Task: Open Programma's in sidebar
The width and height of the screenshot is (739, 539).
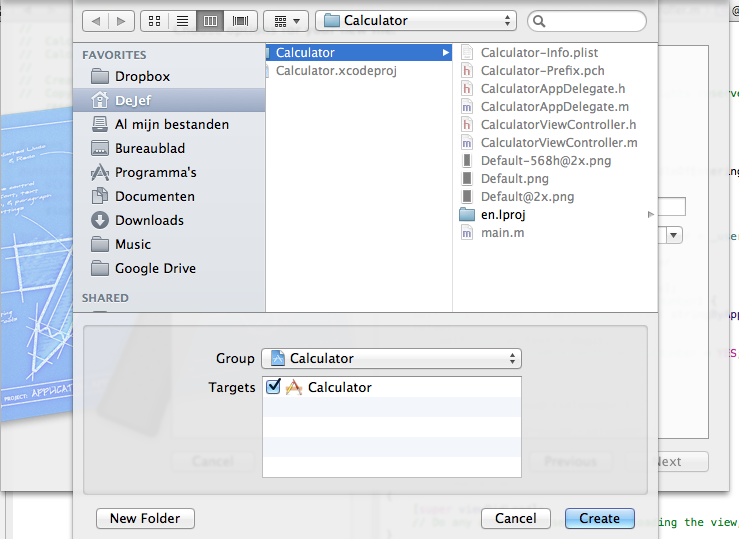Action: (x=169, y=172)
